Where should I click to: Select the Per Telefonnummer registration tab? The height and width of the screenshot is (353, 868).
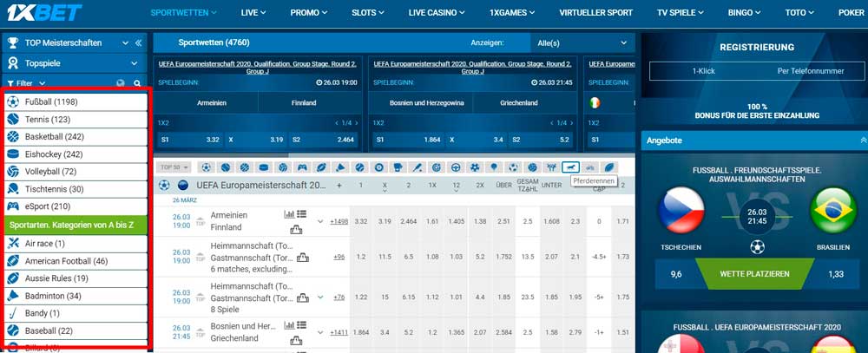[x=811, y=71]
